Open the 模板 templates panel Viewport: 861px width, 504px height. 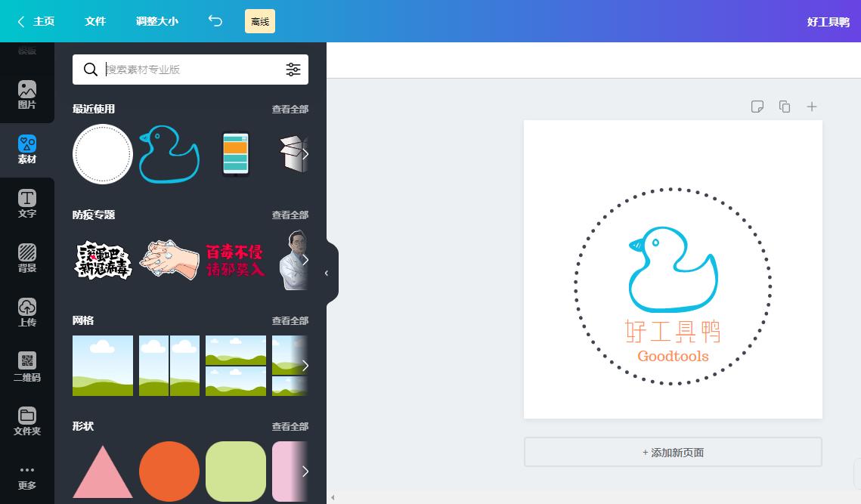coord(27,45)
